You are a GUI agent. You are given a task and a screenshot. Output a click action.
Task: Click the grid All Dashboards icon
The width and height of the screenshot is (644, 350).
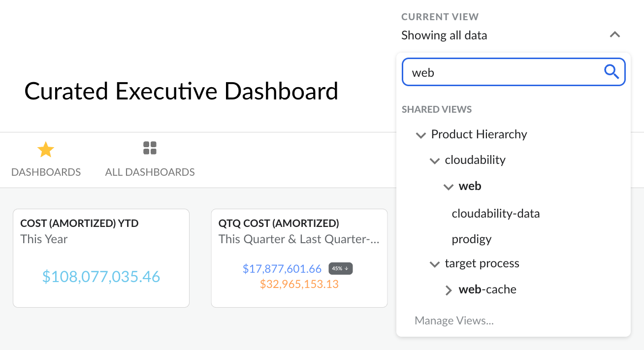point(150,148)
